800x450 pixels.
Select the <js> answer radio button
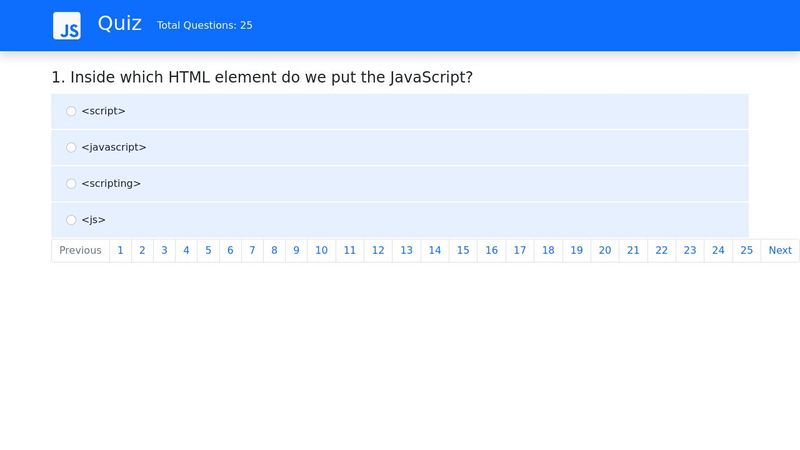point(71,220)
